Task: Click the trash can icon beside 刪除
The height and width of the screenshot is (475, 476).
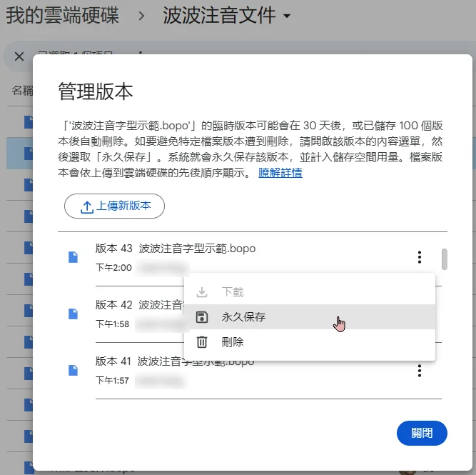Action: pos(202,342)
